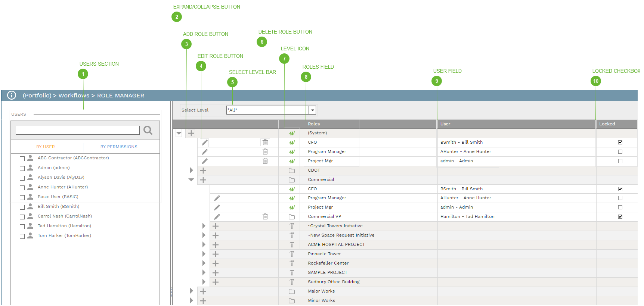Screen dimensions: 644x306
Task: Check the box next to Bill Smith user
Action: [22, 207]
